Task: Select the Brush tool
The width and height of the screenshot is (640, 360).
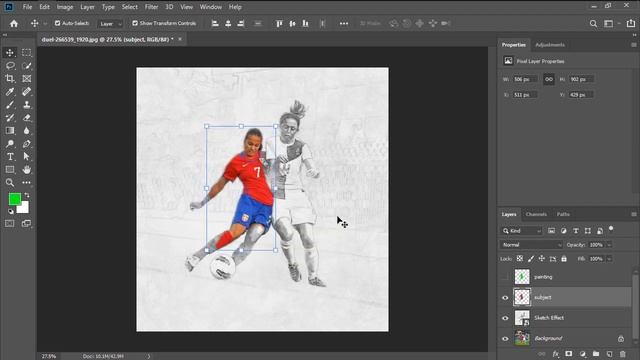Action: point(10,104)
